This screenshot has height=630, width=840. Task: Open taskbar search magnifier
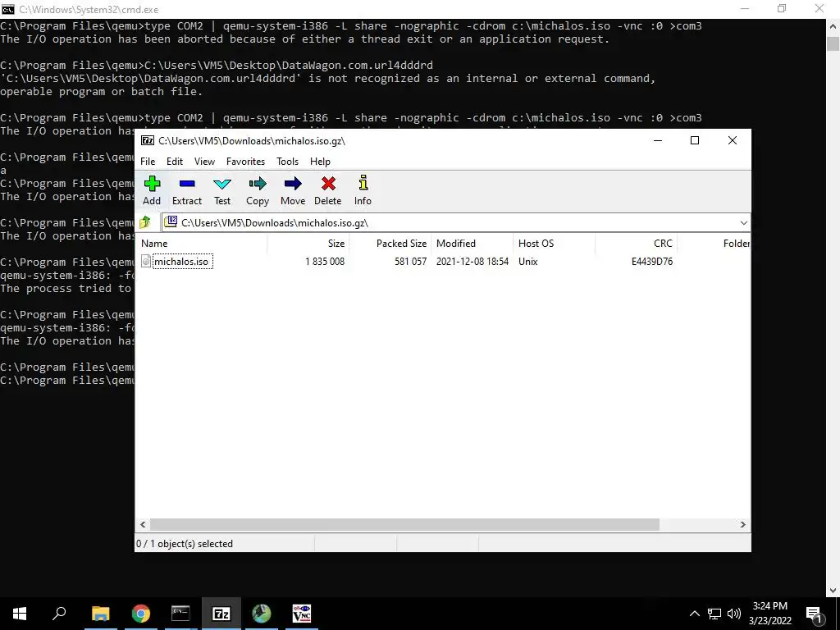pos(59,614)
